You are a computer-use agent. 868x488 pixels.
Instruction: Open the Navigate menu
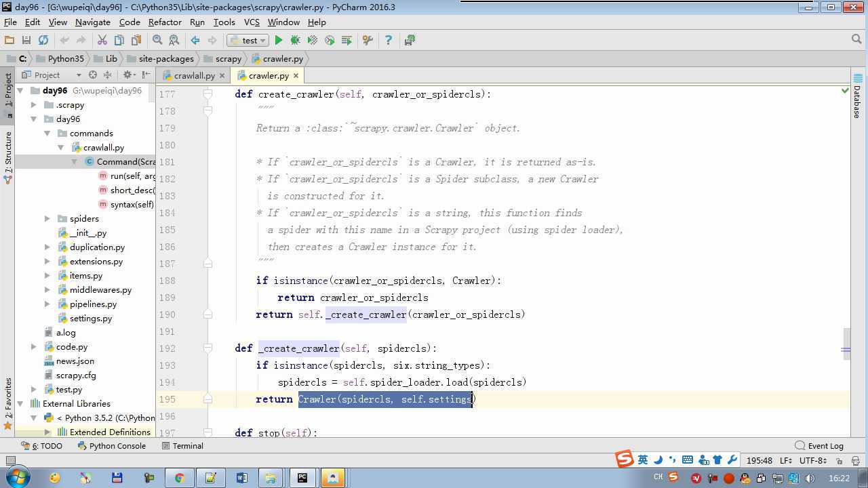click(x=92, y=22)
